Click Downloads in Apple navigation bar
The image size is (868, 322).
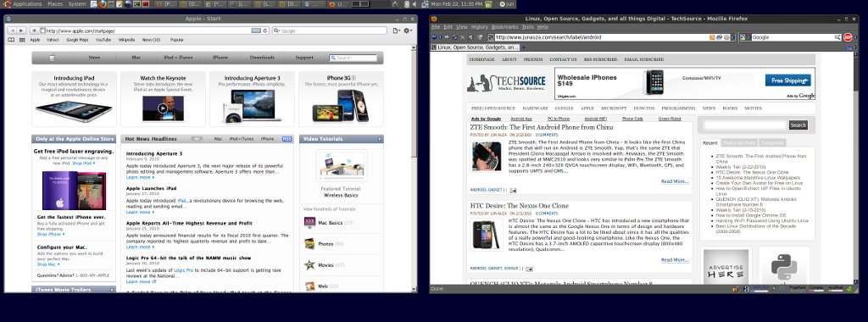262,58
